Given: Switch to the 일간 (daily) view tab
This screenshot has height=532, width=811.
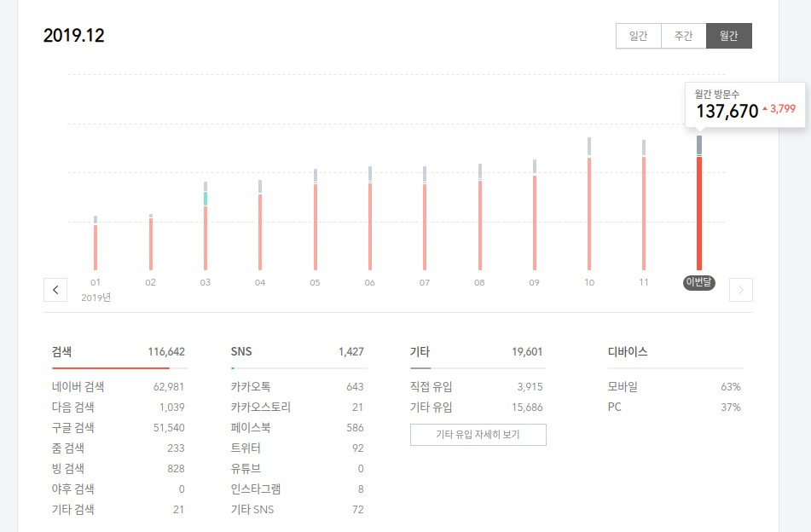Looking at the screenshot, I should pyautogui.click(x=637, y=36).
